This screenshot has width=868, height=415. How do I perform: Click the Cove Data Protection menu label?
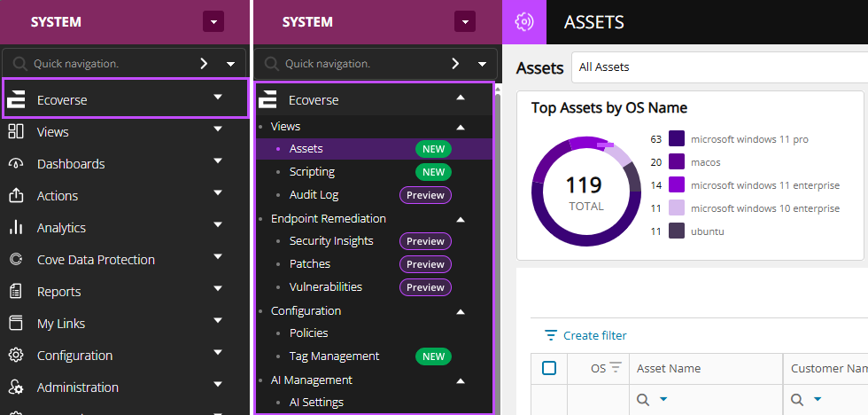click(x=96, y=260)
